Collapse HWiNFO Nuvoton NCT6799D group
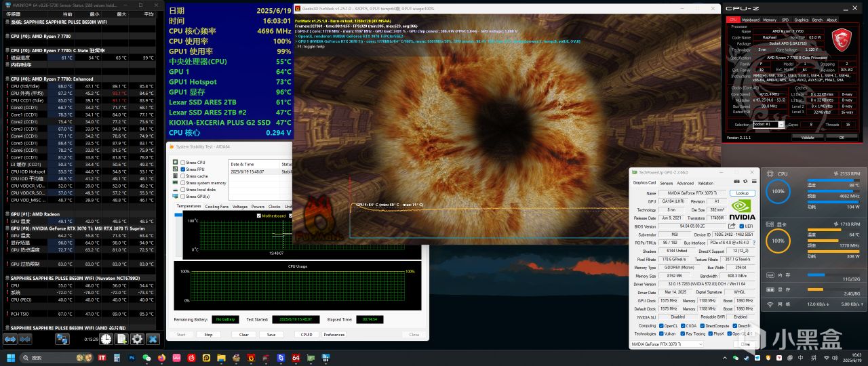Screen dimensions: 868x366 [81, 278]
